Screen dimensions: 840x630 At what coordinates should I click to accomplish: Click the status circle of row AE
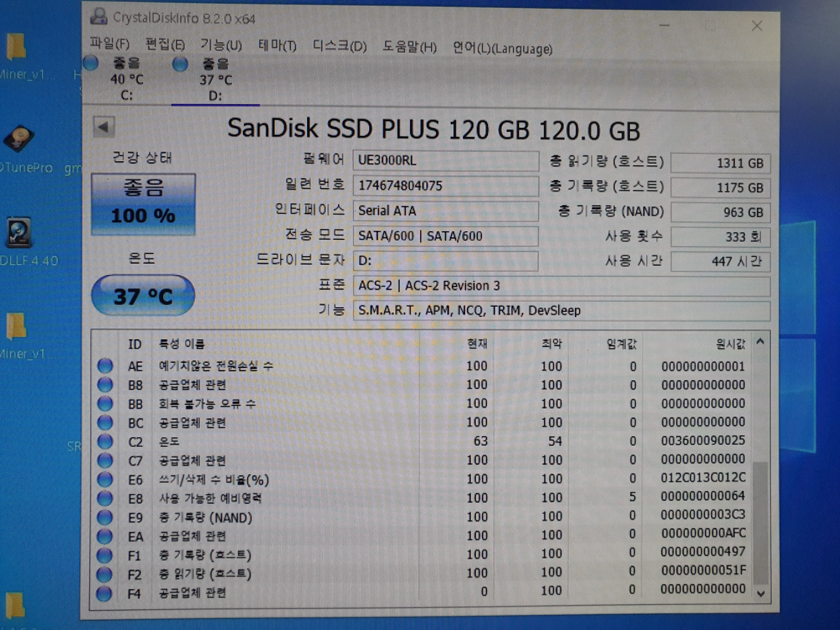click(x=105, y=366)
